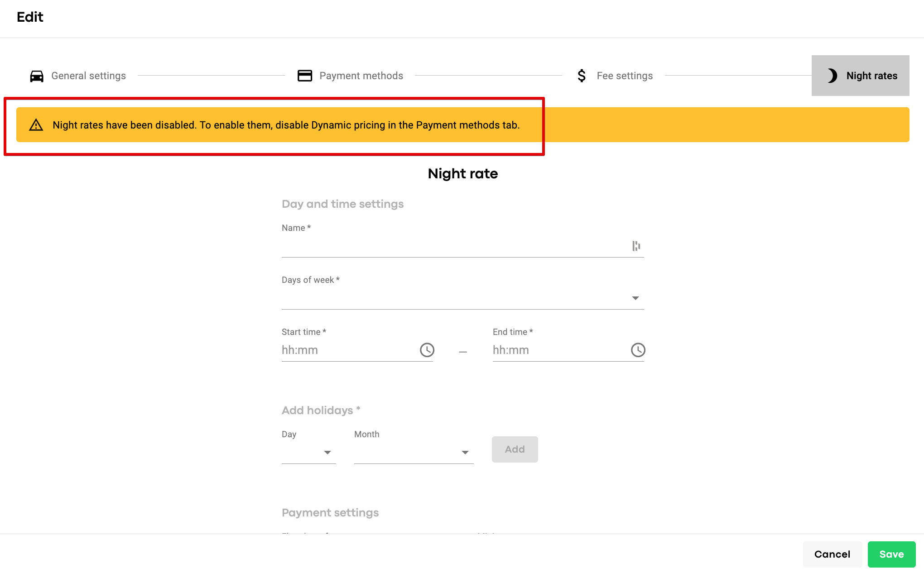Click the icon inside the Name field

636,246
